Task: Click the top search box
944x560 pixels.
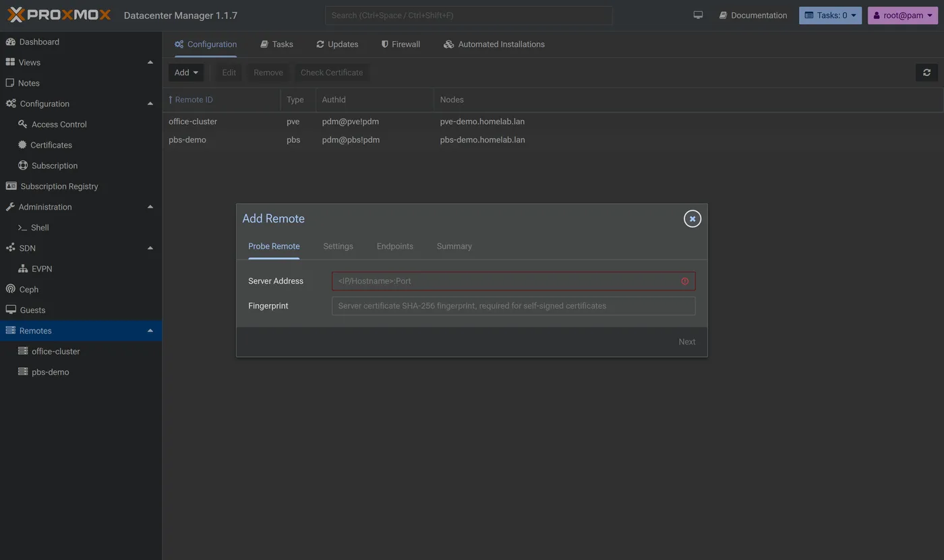Action: (x=469, y=15)
